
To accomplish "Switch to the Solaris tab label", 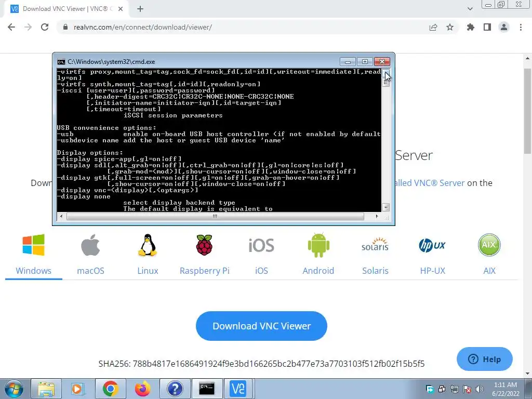I will [x=375, y=271].
